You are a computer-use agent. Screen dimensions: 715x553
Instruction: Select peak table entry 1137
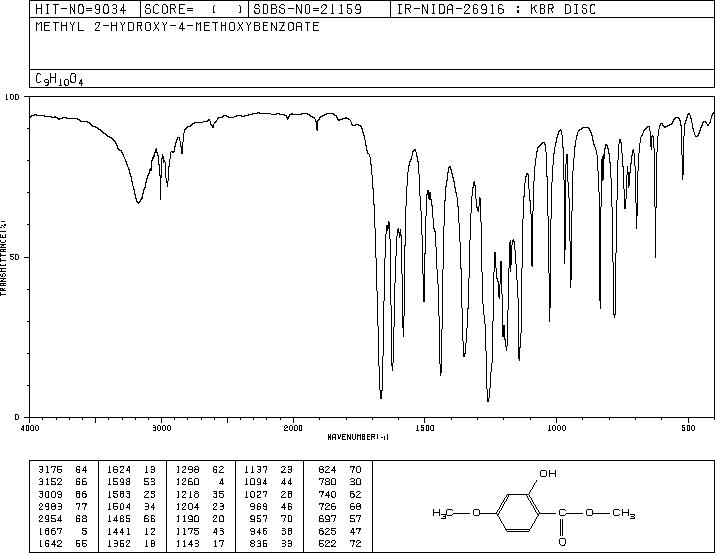pos(256,470)
